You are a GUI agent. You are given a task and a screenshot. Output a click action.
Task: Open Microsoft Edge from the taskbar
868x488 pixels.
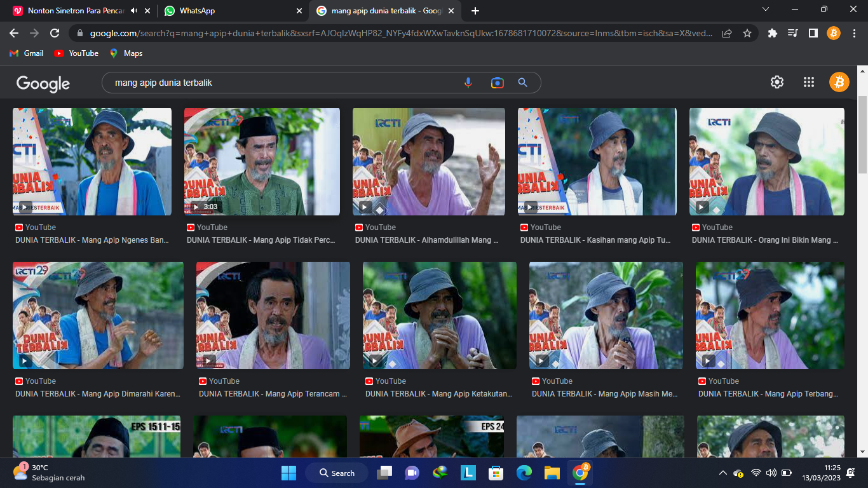(524, 473)
